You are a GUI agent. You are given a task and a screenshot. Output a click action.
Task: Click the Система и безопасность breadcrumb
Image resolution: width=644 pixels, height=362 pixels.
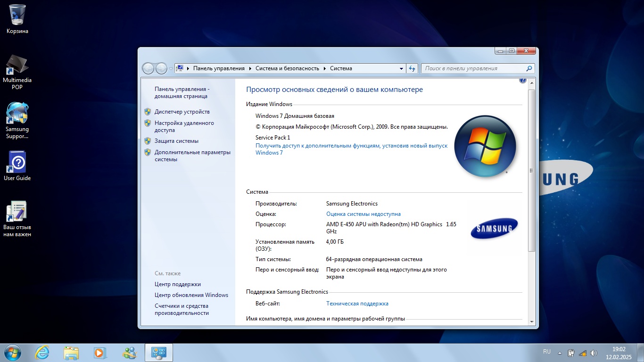tap(287, 68)
